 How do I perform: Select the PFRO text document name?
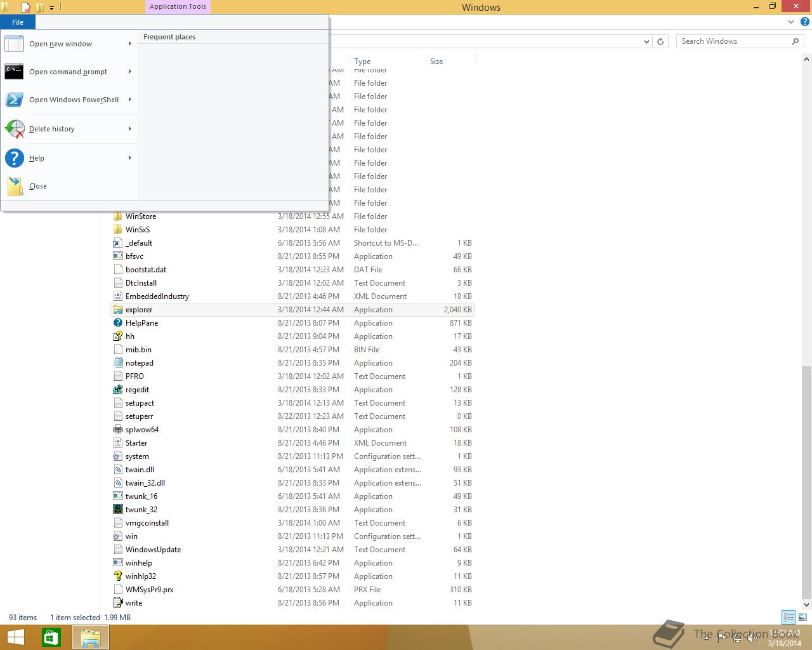[134, 376]
